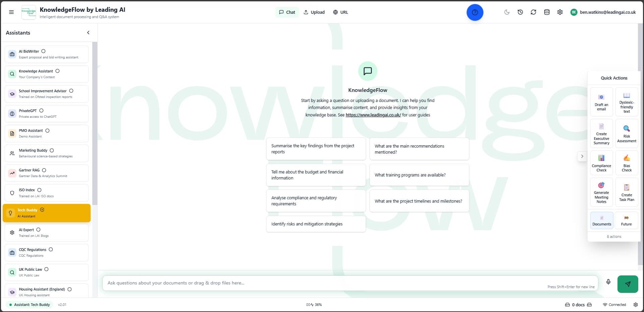Open the user account ben.watkins menu
The height and width of the screenshot is (312, 644).
(603, 12)
